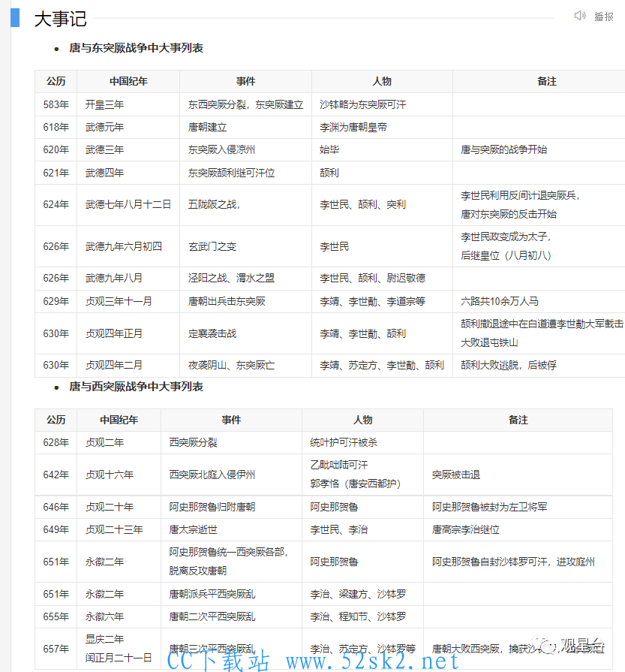The height and width of the screenshot is (672, 625).
Task: Select the 618年 year cell
Action: click(56, 128)
